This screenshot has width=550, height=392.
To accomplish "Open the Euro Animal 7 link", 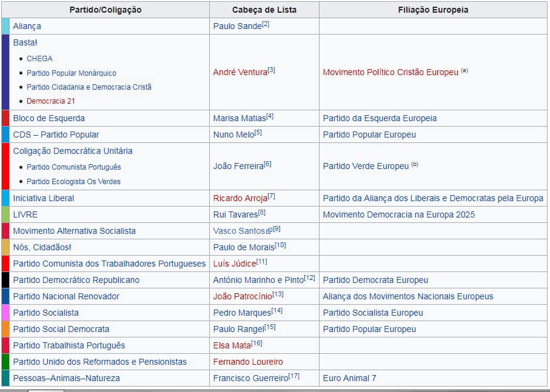I will click(x=349, y=378).
